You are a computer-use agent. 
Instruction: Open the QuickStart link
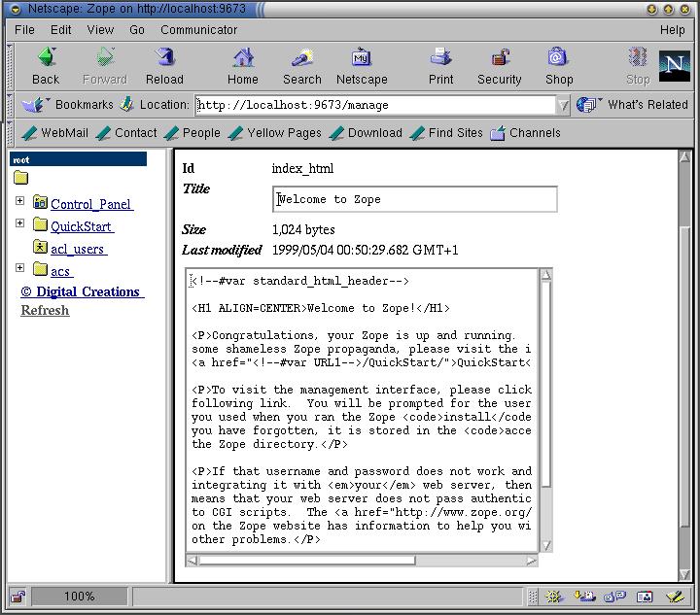tap(82, 226)
